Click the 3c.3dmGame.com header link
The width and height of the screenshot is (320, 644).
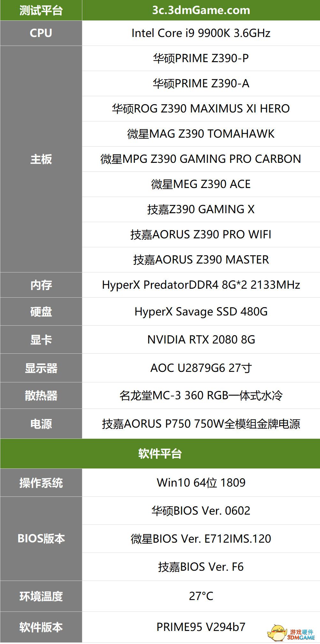(201, 10)
